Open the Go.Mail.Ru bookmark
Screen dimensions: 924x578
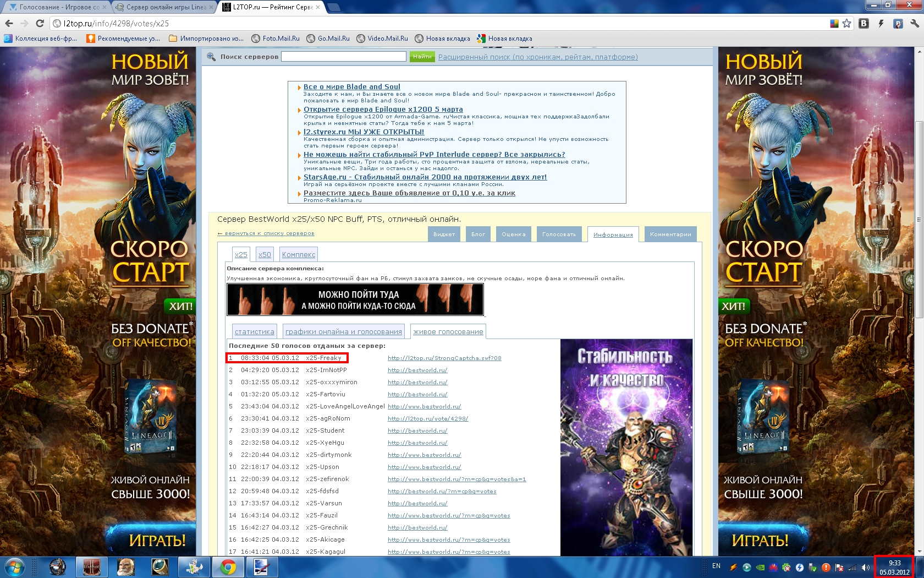(328, 39)
